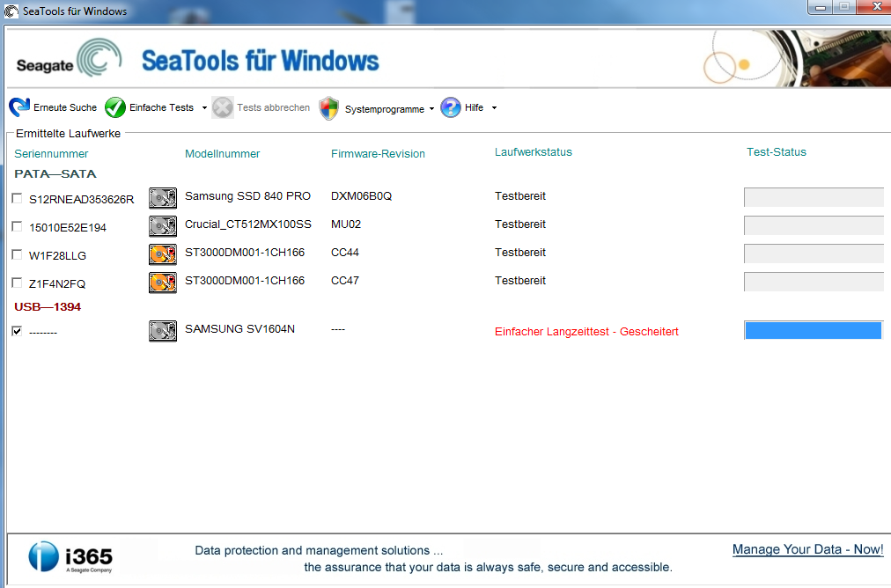This screenshot has height=588, width=891.
Task: Click the drive icon for Crucial_CT512MX100SS
Action: click(x=163, y=226)
